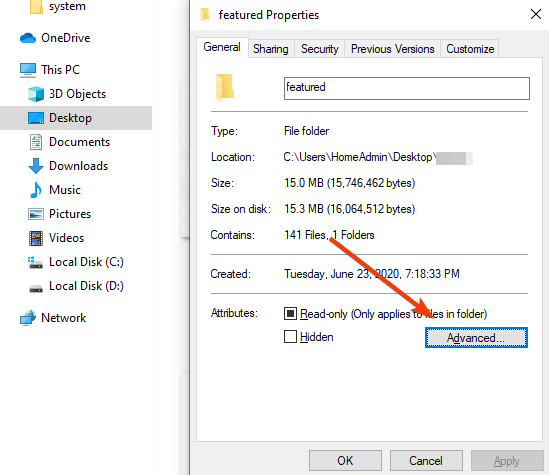Confirm with the OK button
The image size is (549, 475).
click(x=345, y=461)
